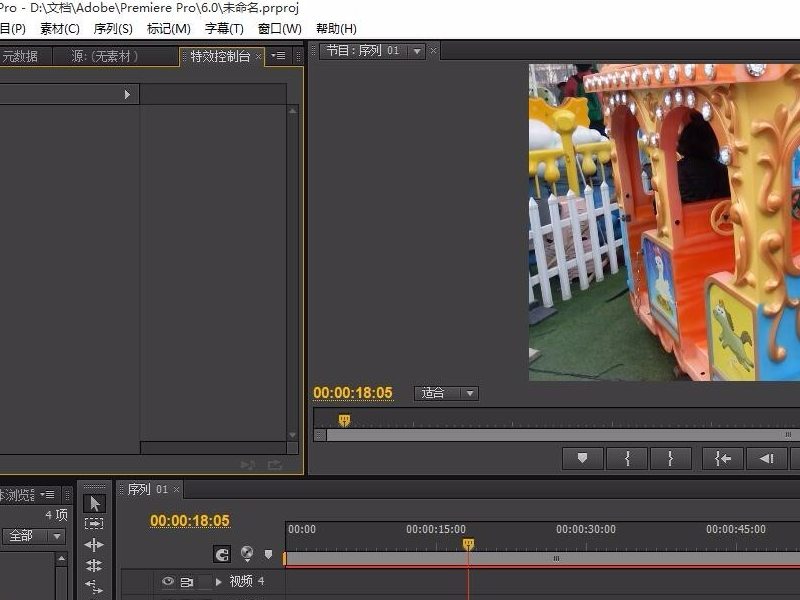Click the Effect Controls vertical scrollbar up arrow
The height and width of the screenshot is (600, 800).
[x=292, y=111]
